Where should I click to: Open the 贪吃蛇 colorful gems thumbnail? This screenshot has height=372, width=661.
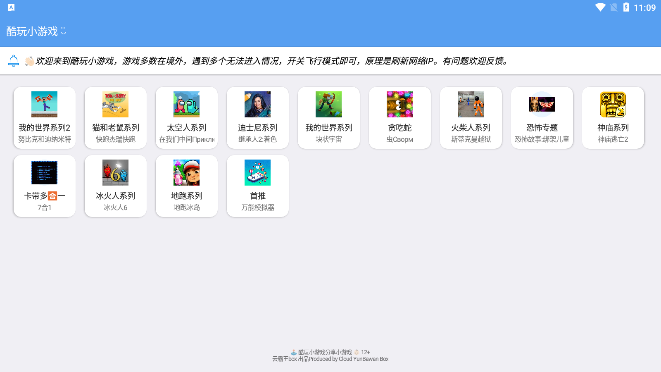pos(400,104)
